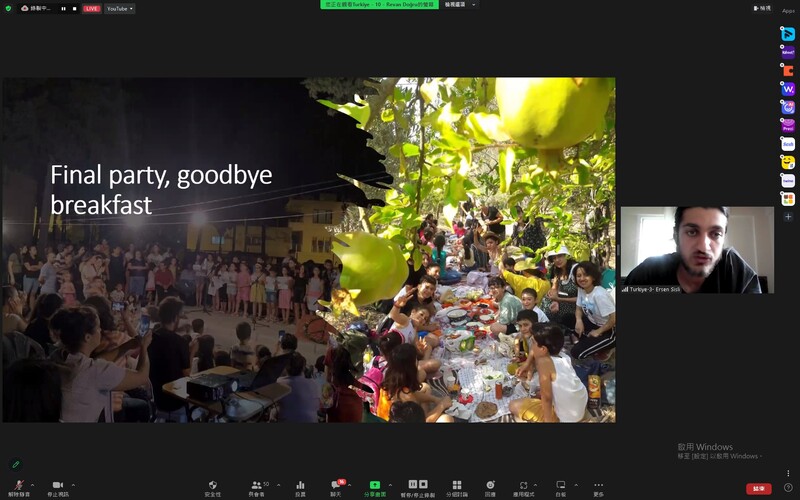
Task: Expand the participants options arrow
Action: pyautogui.click(x=279, y=485)
